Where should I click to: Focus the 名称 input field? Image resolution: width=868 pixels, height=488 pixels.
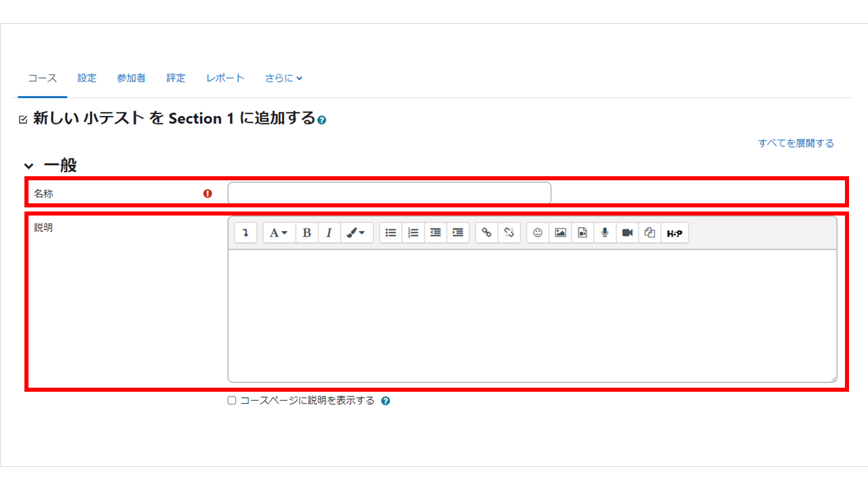pos(389,193)
